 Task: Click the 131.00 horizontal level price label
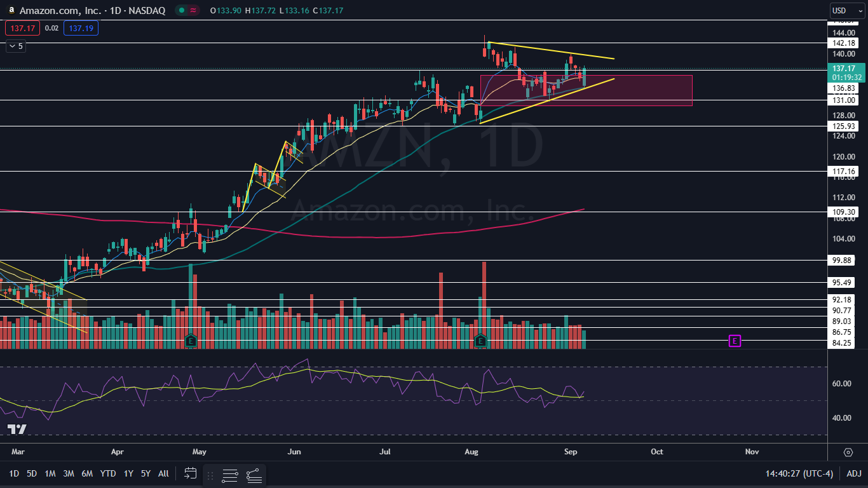coord(843,100)
